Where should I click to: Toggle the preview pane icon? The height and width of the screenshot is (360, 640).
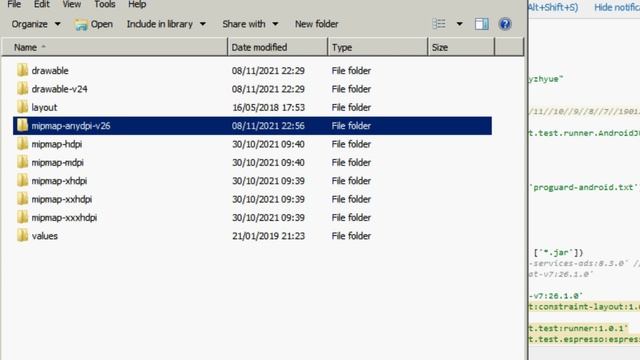pyautogui.click(x=482, y=24)
